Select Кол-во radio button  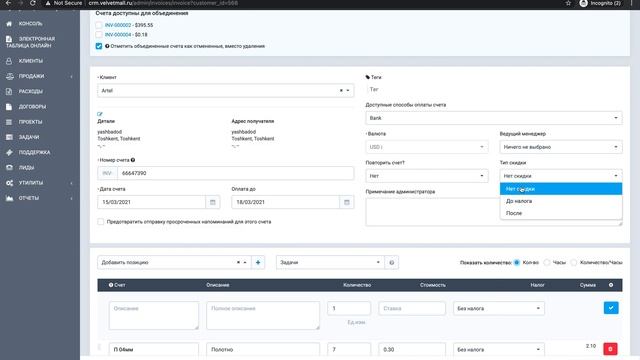click(517, 262)
